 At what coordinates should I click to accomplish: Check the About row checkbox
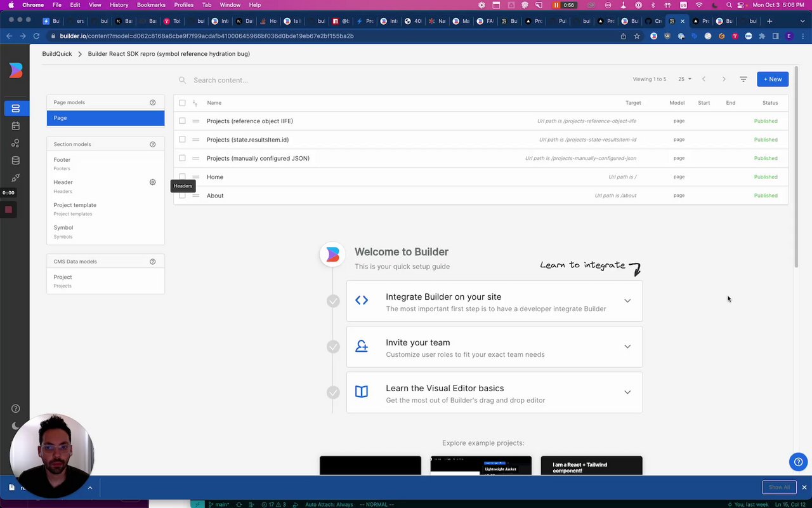pyautogui.click(x=182, y=196)
